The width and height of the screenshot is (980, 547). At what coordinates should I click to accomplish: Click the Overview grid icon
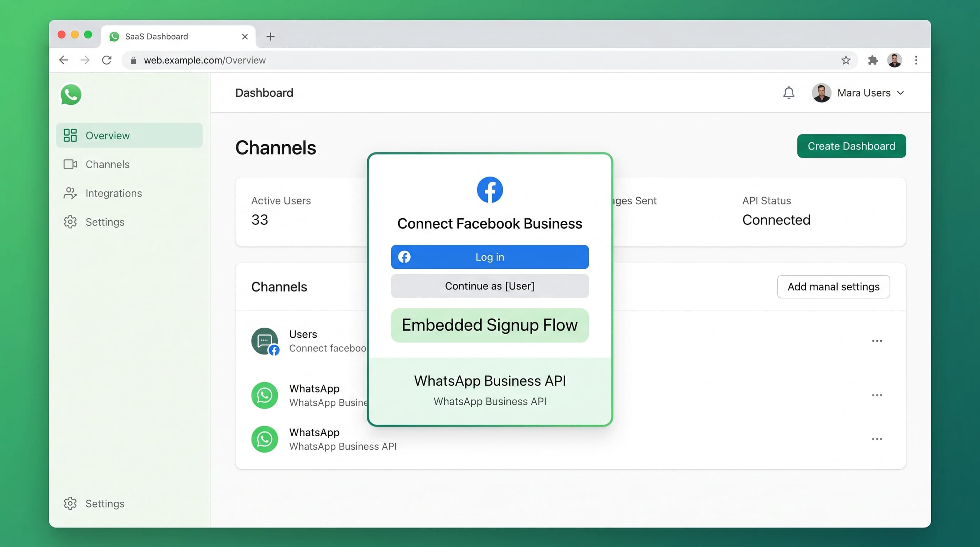pos(70,135)
